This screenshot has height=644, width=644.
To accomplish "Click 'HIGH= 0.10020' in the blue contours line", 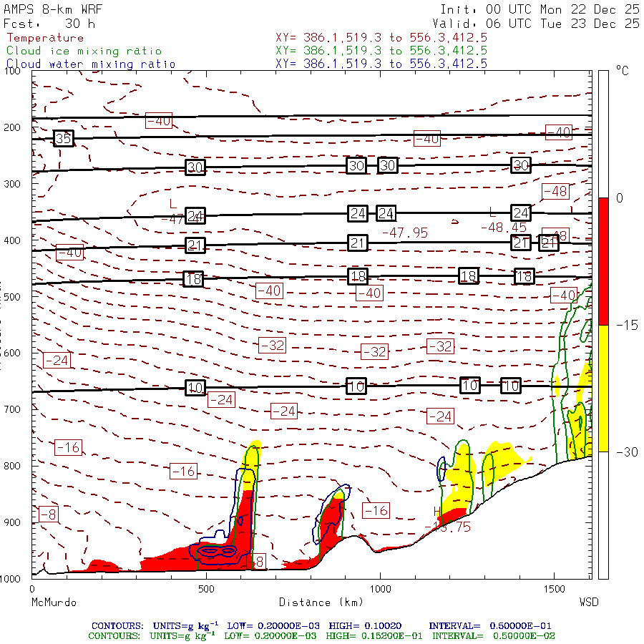I will 365,626.
